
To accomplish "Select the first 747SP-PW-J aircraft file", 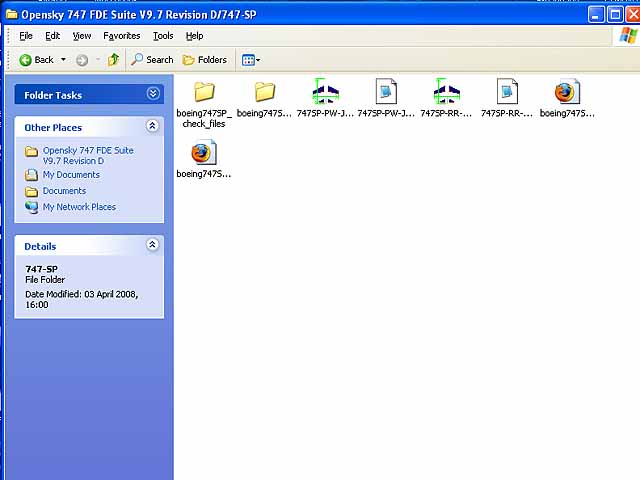I will [325, 93].
